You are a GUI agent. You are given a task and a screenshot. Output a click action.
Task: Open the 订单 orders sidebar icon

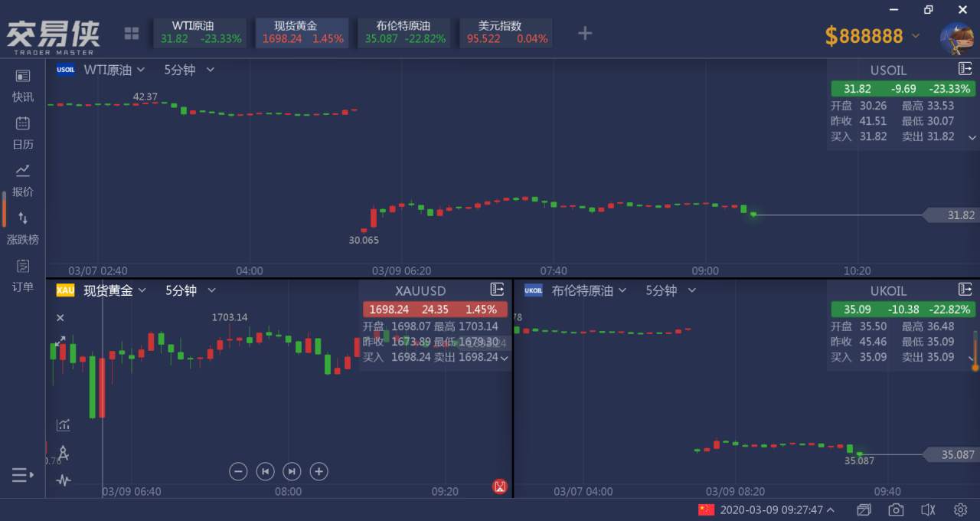click(23, 265)
